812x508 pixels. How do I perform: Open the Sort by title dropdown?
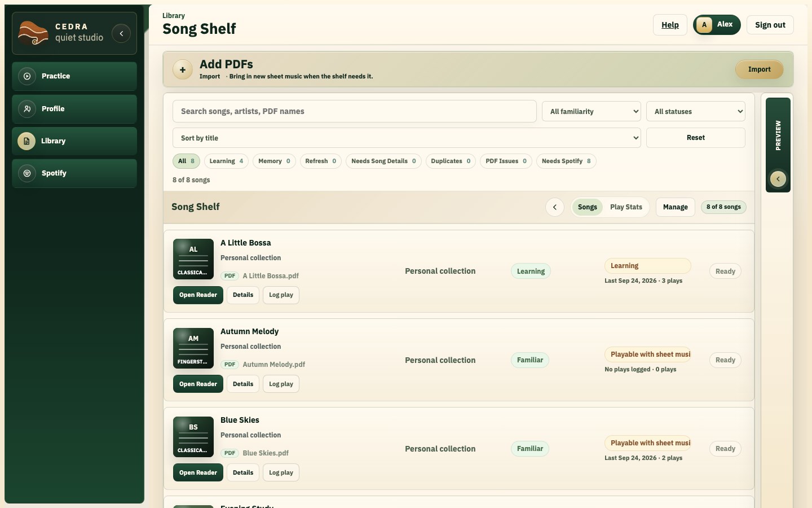point(407,138)
